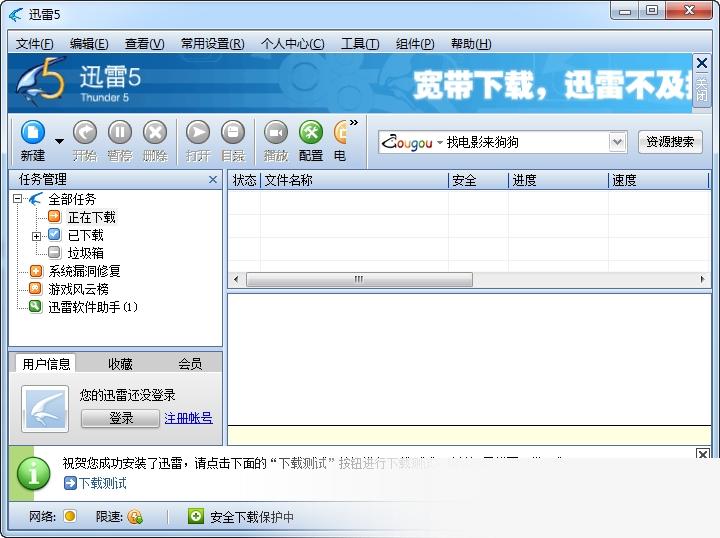Image resolution: width=720 pixels, height=538 pixels.
Task: Switch to the 收藏 tab
Action: pyautogui.click(x=120, y=364)
